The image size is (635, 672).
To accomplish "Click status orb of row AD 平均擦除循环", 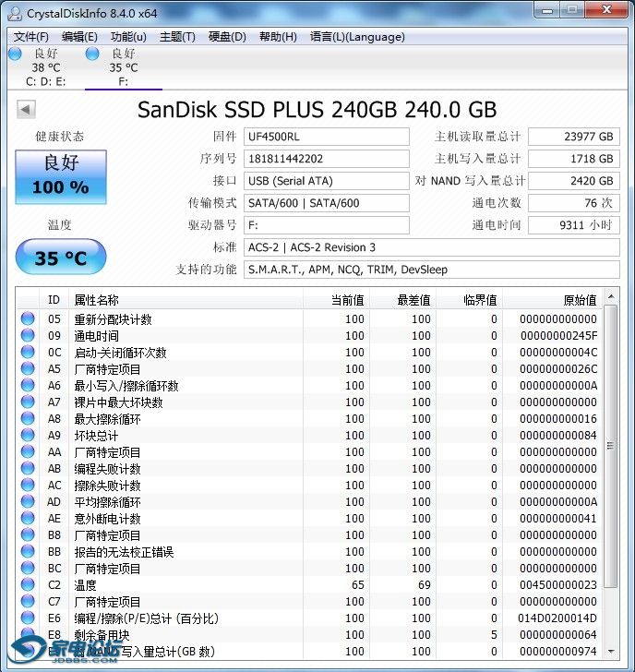I will pyautogui.click(x=28, y=501).
